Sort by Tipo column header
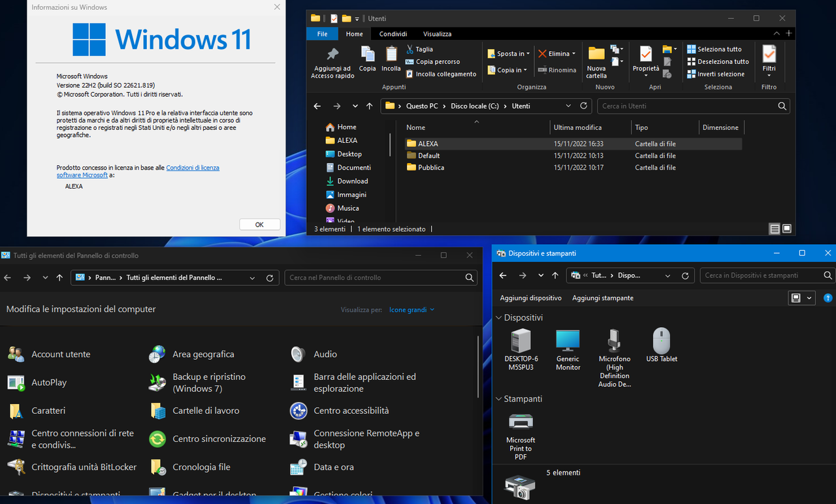Image resolution: width=836 pixels, height=504 pixels. [x=664, y=127]
